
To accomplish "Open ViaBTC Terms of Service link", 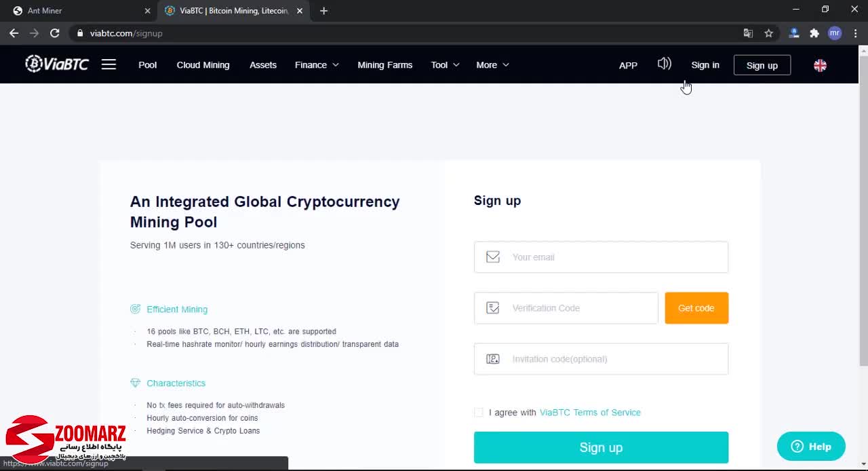I will tap(590, 413).
